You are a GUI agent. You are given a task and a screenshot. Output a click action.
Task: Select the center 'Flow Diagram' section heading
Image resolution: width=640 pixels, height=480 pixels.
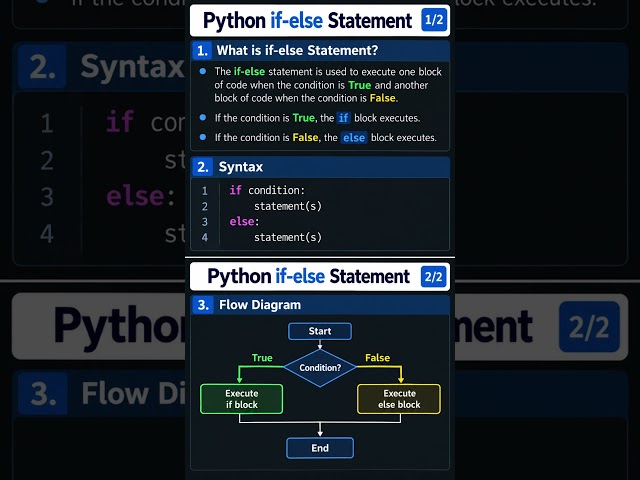tap(260, 305)
